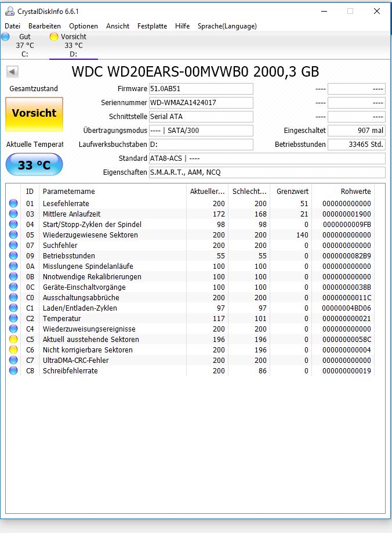Viewport: 392px width, 533px height.
Task: Click the Eigenschaften field S.M.A.R.T., AAM, NCQ
Action: pyautogui.click(x=267, y=172)
